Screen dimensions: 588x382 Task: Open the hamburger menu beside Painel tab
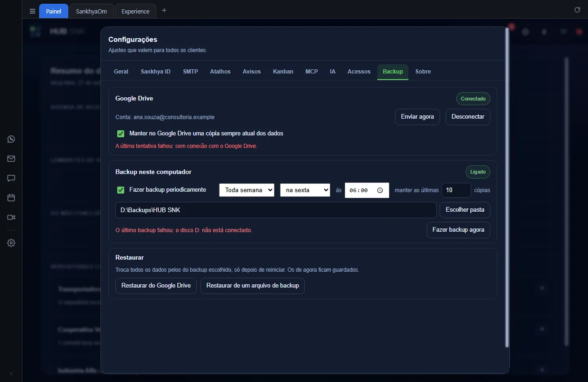(x=32, y=11)
